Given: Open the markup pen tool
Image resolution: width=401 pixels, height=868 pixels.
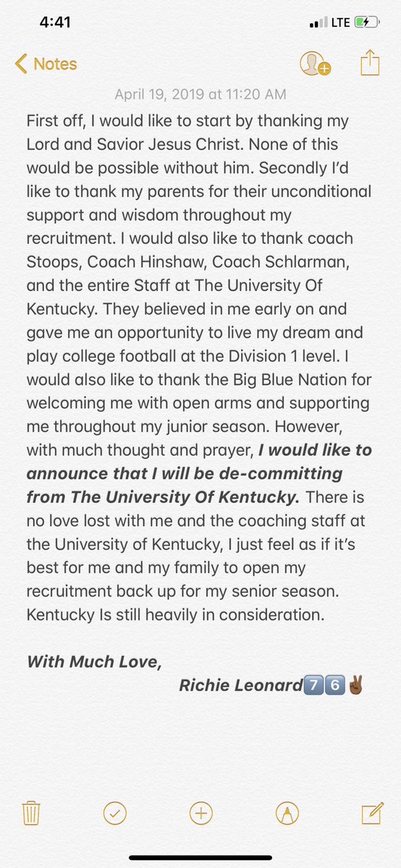Looking at the screenshot, I should coord(287,813).
